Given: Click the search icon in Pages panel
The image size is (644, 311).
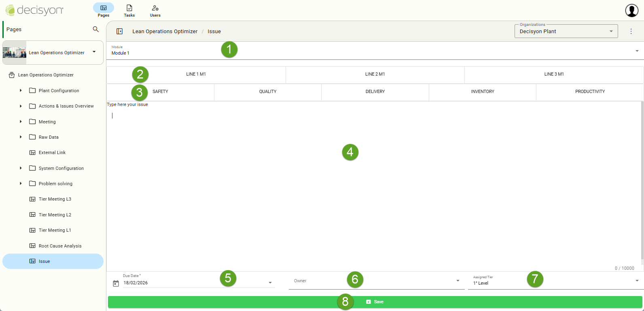Looking at the screenshot, I should point(96,29).
